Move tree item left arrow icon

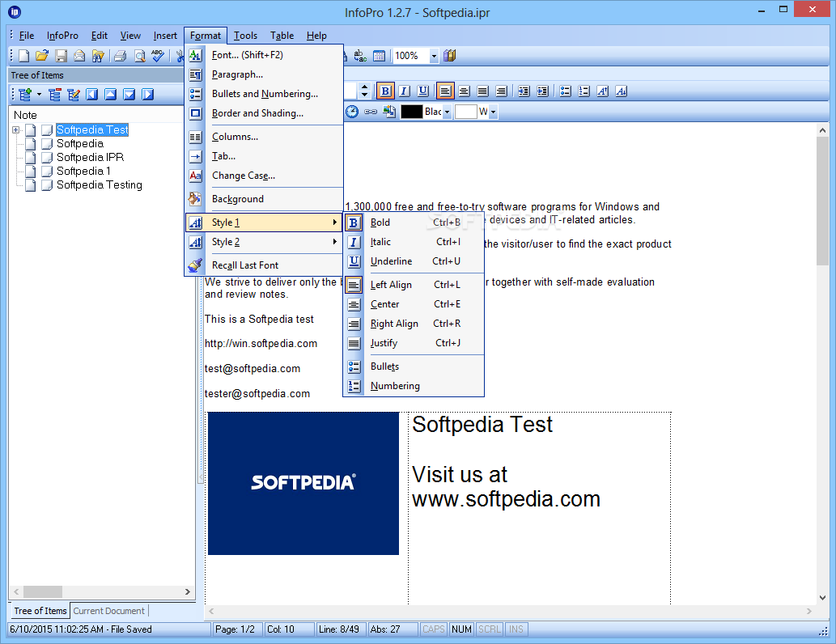tap(92, 95)
